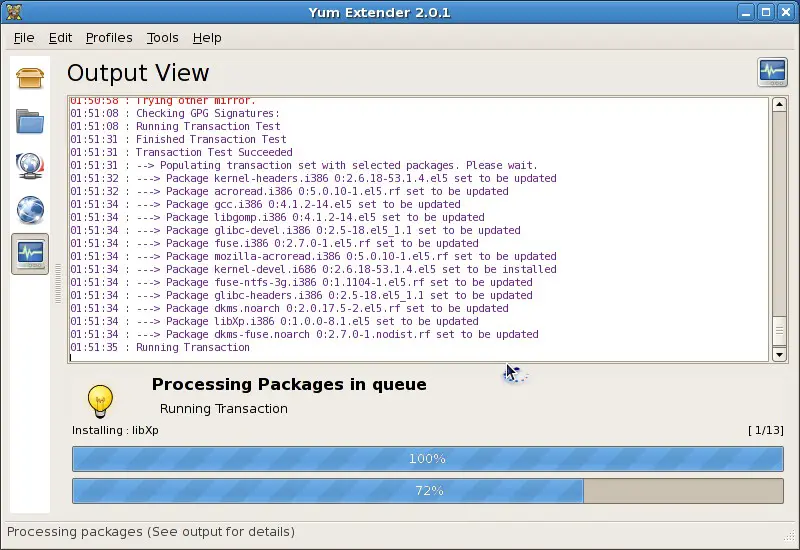Image resolution: width=800 pixels, height=550 pixels.
Task: Click the status bar 'Processing packages' message
Action: point(151,532)
